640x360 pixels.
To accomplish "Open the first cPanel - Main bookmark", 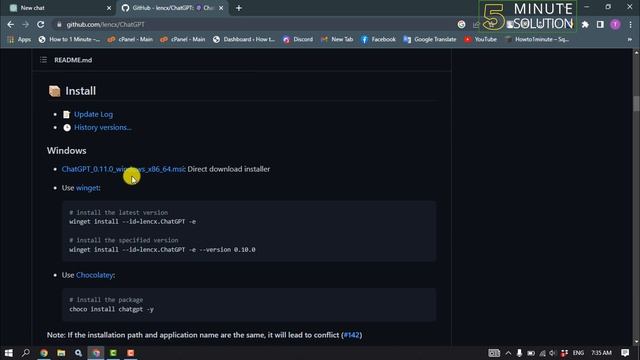I will tap(130, 39).
